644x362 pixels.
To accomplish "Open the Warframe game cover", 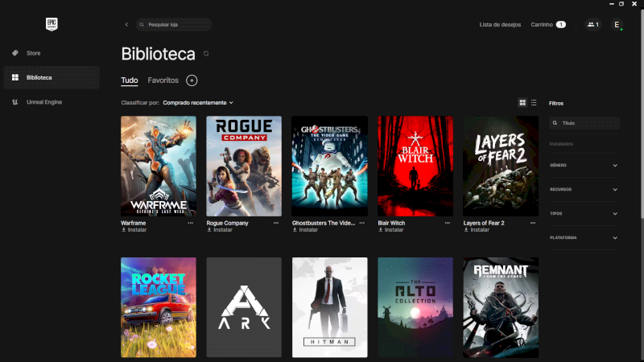I will coord(159,167).
